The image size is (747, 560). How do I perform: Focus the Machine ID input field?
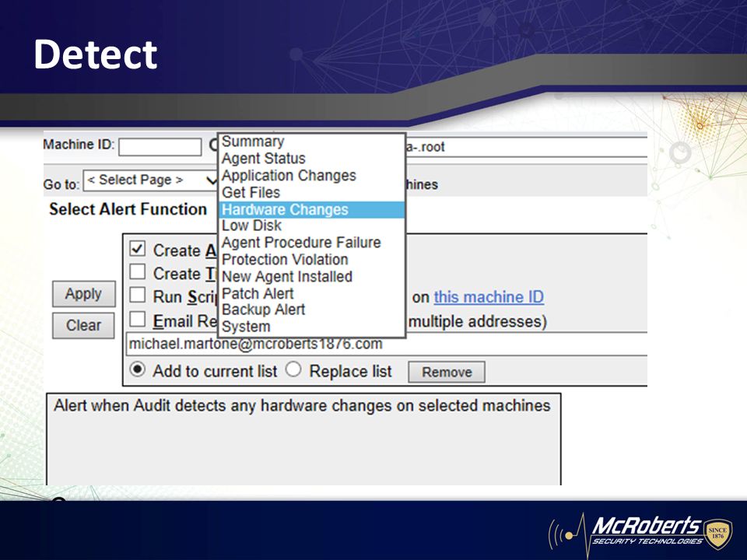[x=160, y=147]
